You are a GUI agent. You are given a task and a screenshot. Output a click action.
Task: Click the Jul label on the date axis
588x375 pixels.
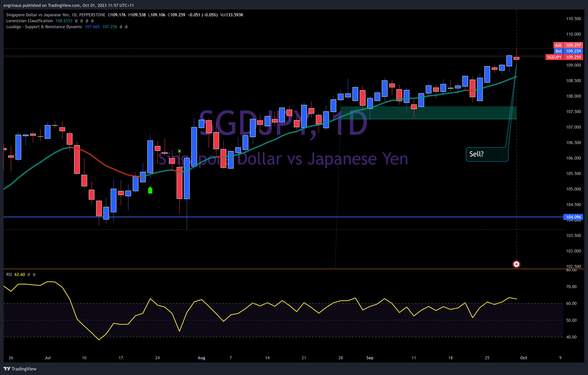point(48,358)
